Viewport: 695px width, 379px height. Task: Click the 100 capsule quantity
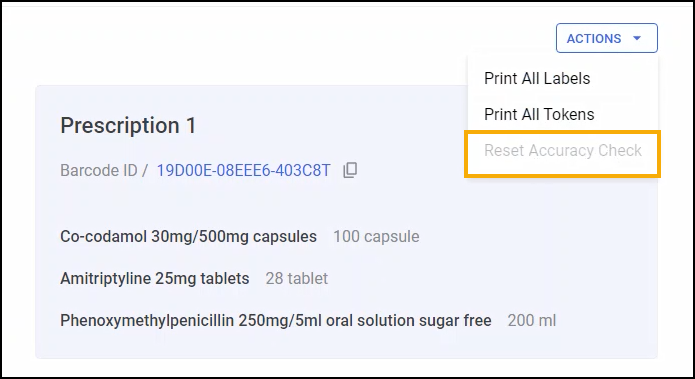click(x=376, y=237)
